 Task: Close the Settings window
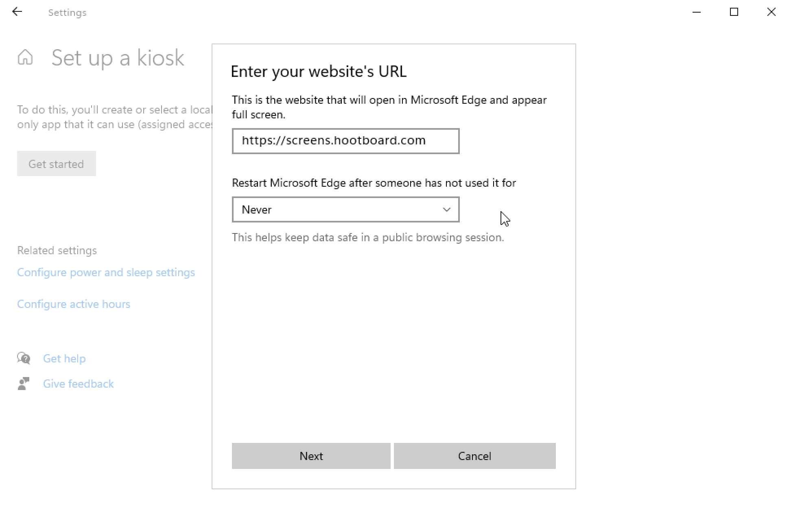click(x=771, y=12)
